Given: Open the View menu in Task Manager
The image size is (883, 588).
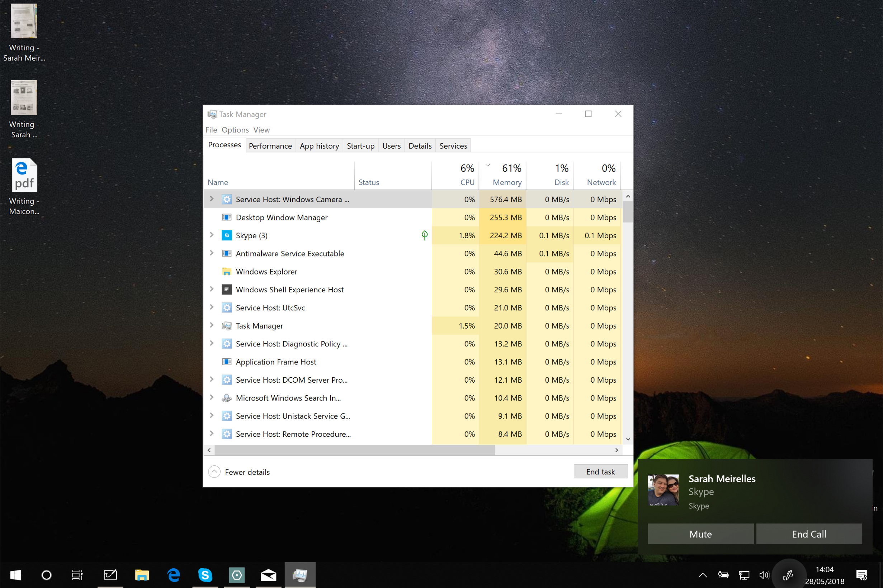Looking at the screenshot, I should (261, 130).
